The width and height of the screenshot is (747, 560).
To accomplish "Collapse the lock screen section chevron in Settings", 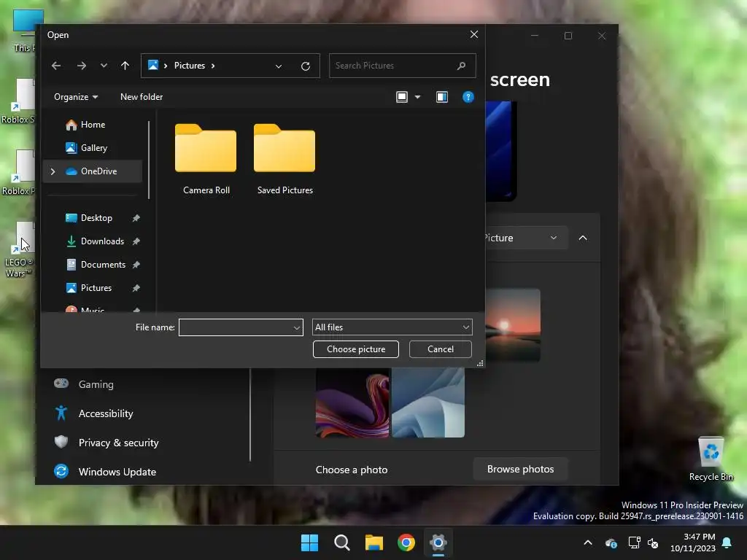I will click(583, 238).
